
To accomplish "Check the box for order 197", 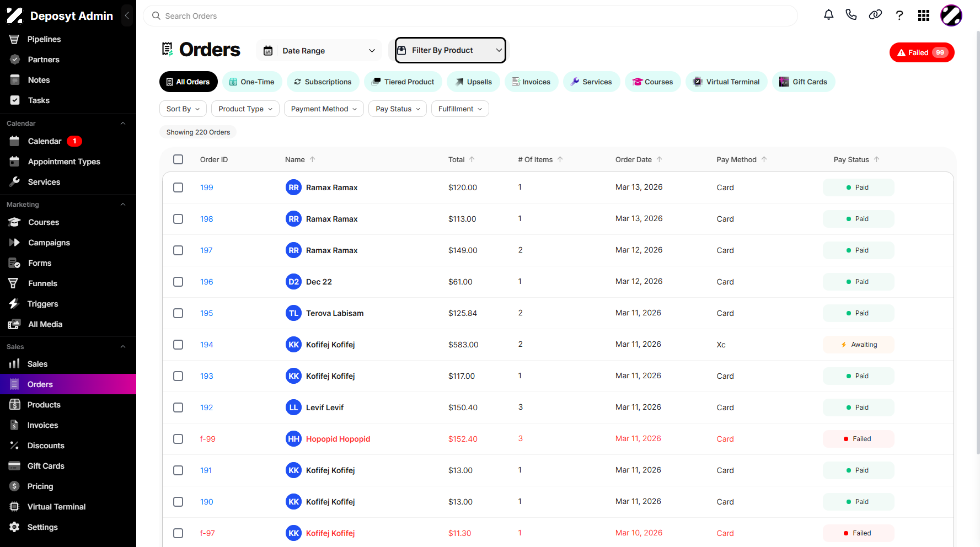I will click(178, 250).
